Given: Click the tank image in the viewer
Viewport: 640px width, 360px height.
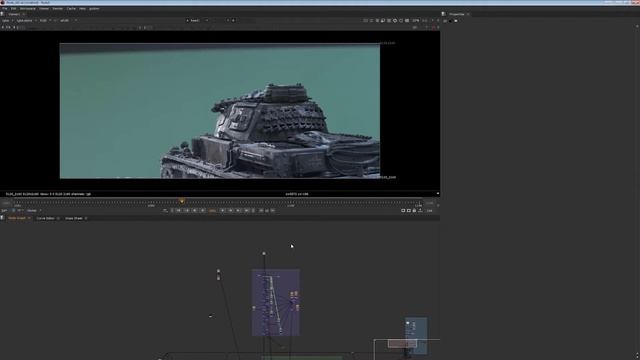Looking at the screenshot, I should click(220, 111).
